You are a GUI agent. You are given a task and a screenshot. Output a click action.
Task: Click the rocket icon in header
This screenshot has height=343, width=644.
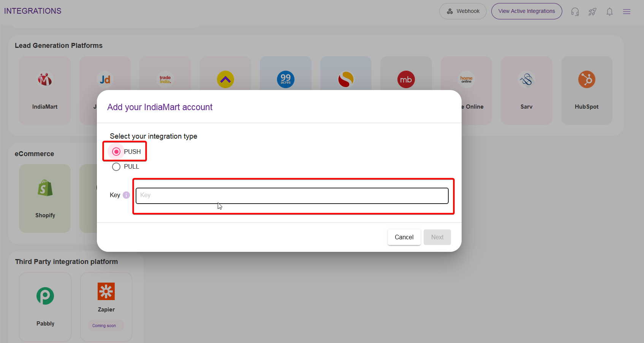point(592,12)
